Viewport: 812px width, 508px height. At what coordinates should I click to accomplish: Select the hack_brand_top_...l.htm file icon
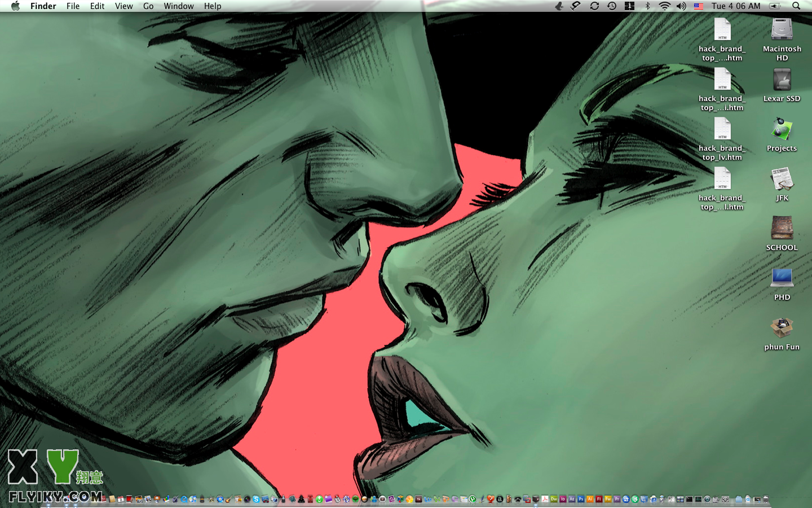pyautogui.click(x=722, y=179)
